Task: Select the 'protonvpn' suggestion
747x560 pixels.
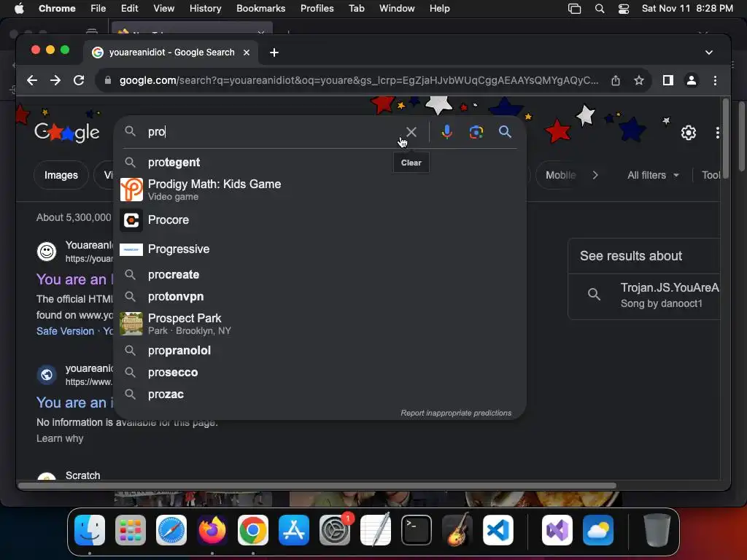Action: pos(320,297)
